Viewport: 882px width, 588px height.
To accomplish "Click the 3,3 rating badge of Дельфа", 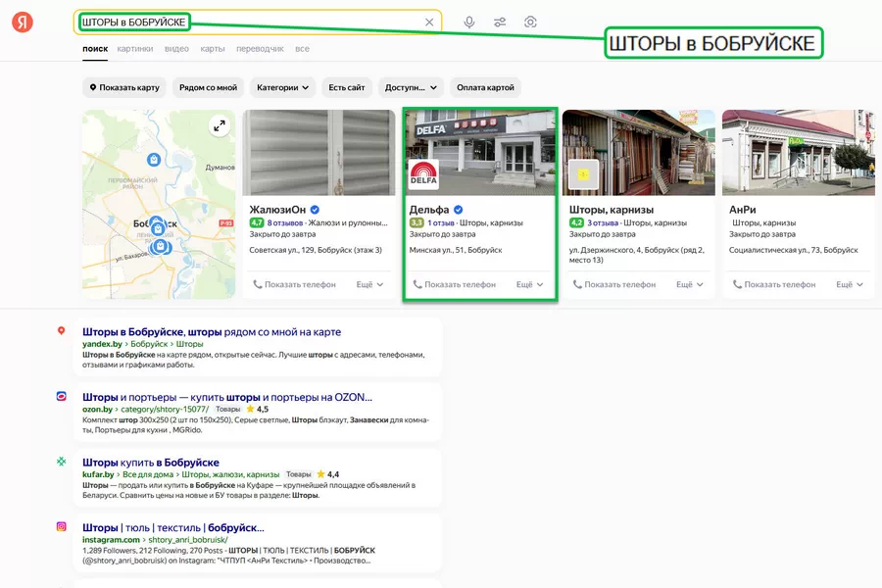I will 416,222.
